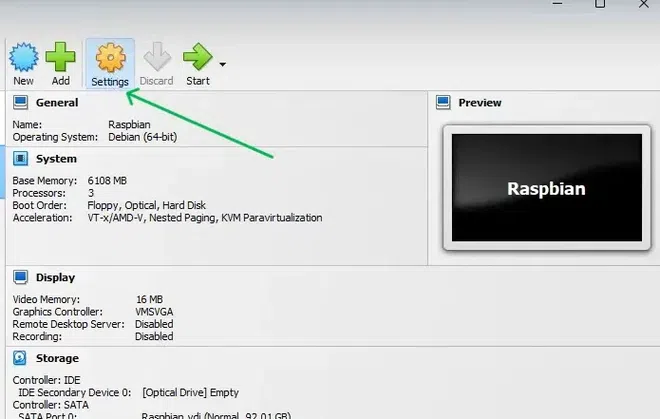
Task: Click the disk icon beside Storage heading
Action: [20, 357]
